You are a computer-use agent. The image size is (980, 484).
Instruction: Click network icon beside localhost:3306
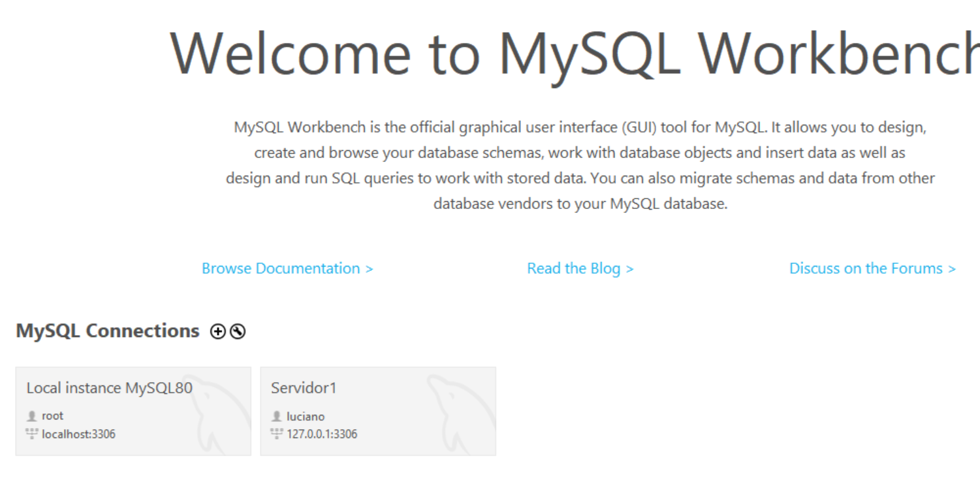pos(32,433)
